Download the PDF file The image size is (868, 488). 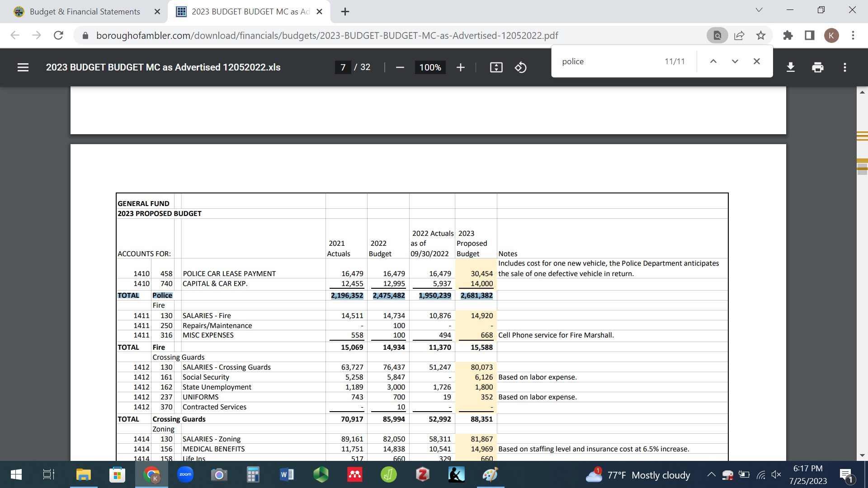pos(790,67)
